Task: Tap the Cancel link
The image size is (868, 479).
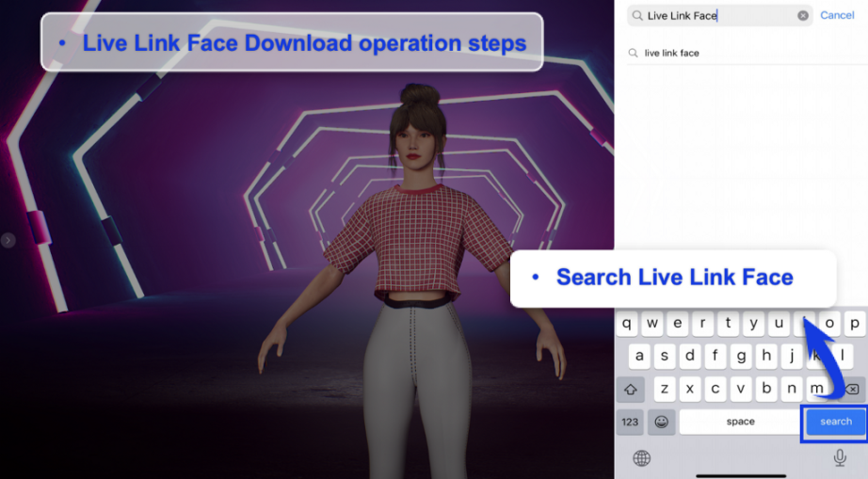Action: tap(837, 15)
